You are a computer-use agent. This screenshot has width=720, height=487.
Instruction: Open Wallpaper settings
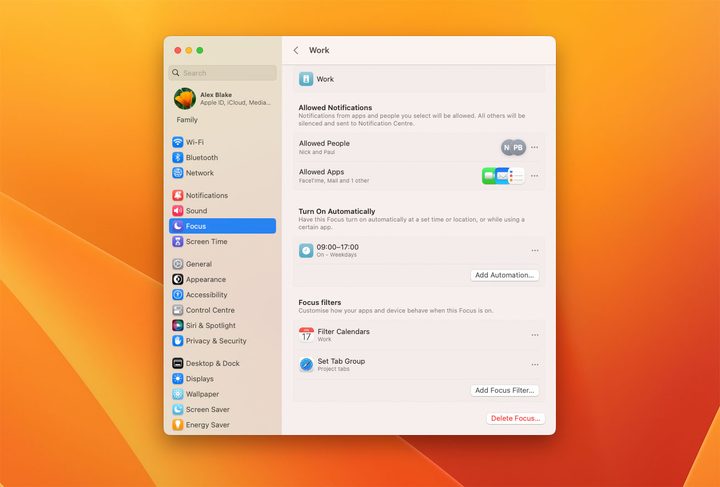coord(223,394)
